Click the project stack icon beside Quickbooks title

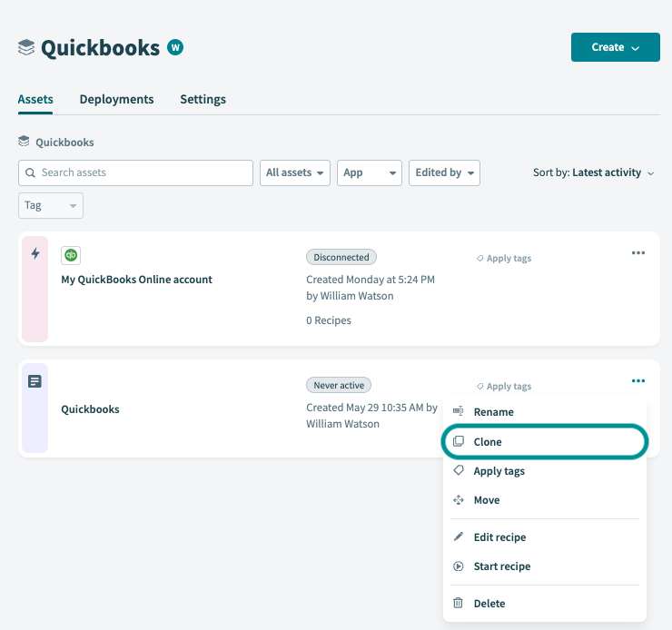coord(26,47)
